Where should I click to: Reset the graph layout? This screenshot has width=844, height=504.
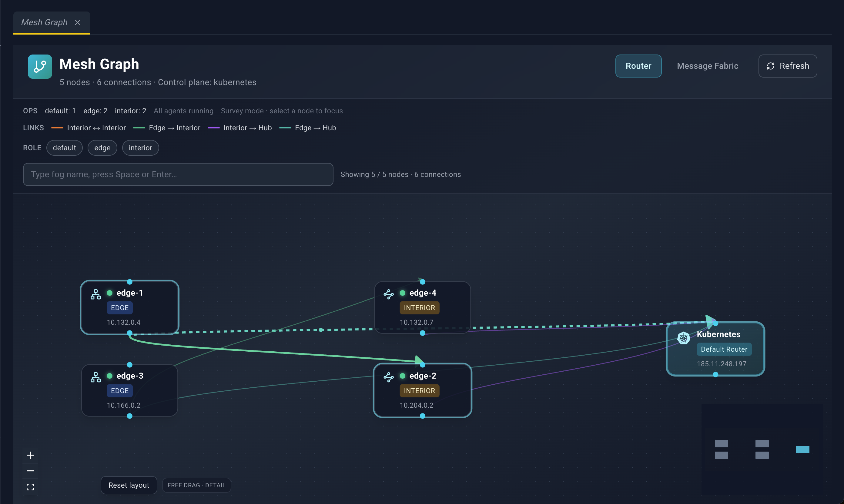pos(129,485)
